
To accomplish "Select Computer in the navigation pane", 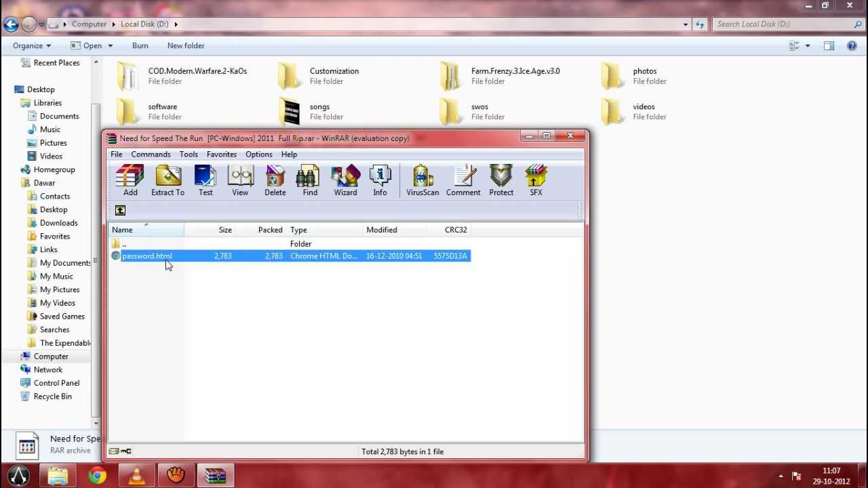I will pos(45,357).
